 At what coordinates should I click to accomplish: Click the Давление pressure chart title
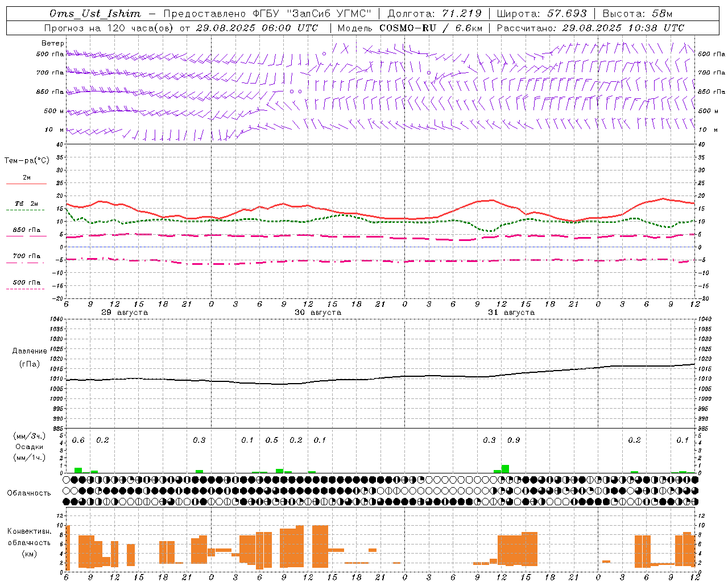[30, 351]
